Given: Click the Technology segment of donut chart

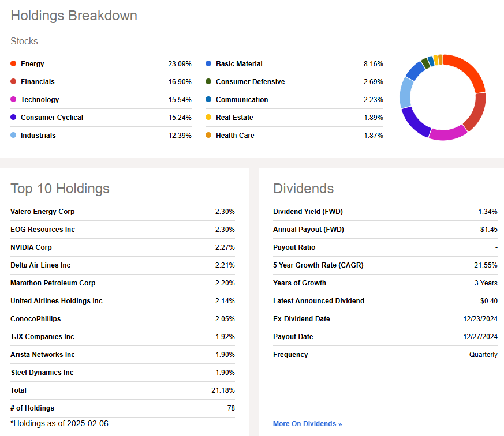Looking at the screenshot, I should [x=447, y=133].
